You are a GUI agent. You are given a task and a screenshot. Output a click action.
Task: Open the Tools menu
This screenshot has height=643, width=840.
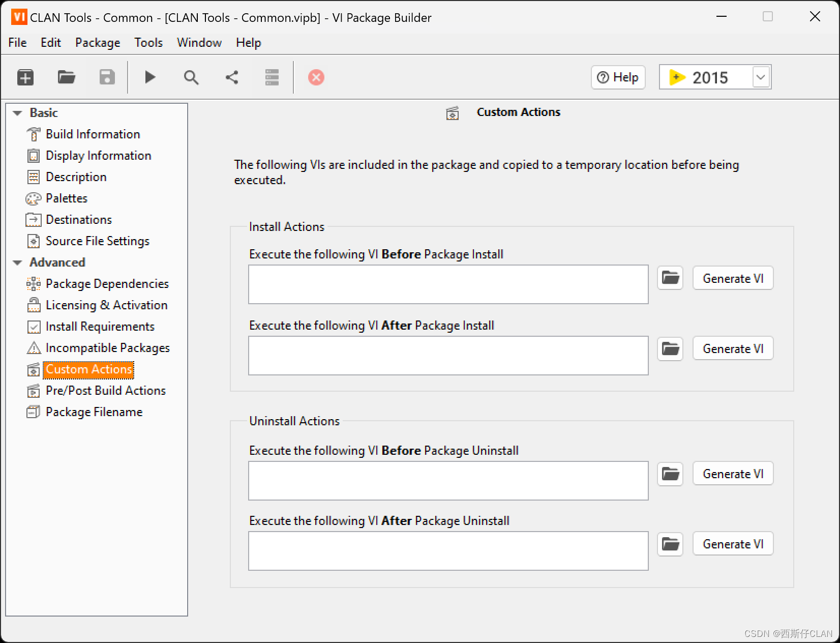point(148,43)
